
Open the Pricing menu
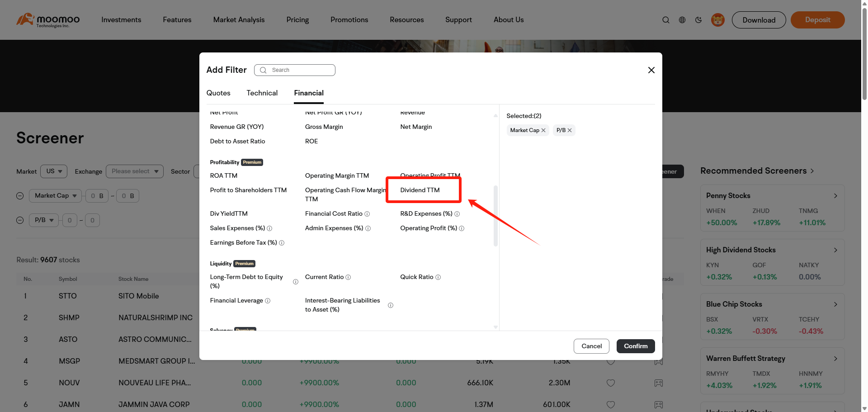point(297,20)
